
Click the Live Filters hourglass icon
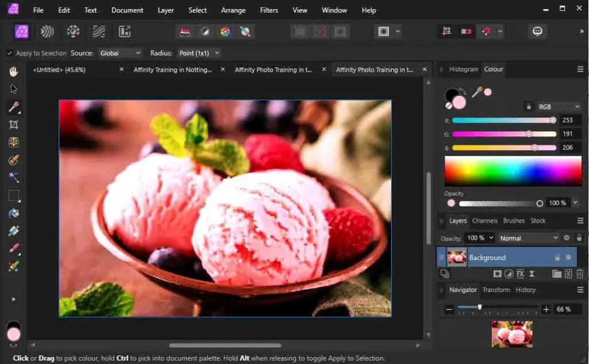(x=531, y=274)
